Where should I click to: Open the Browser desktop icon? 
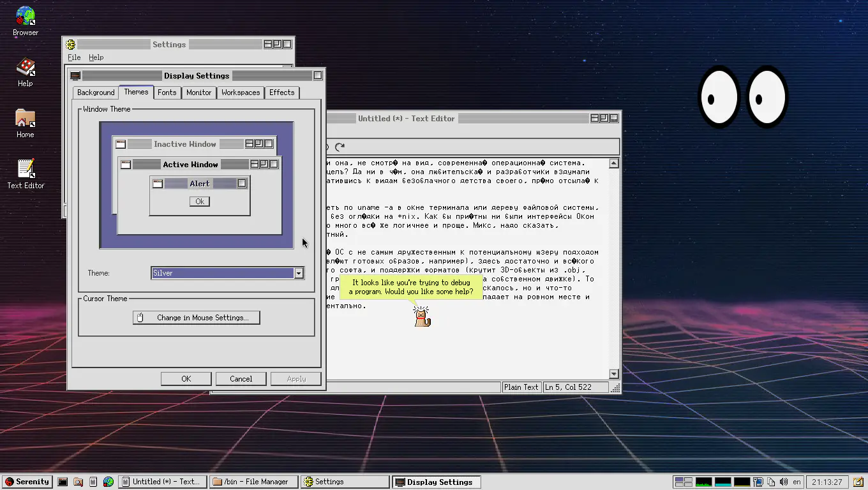click(26, 20)
